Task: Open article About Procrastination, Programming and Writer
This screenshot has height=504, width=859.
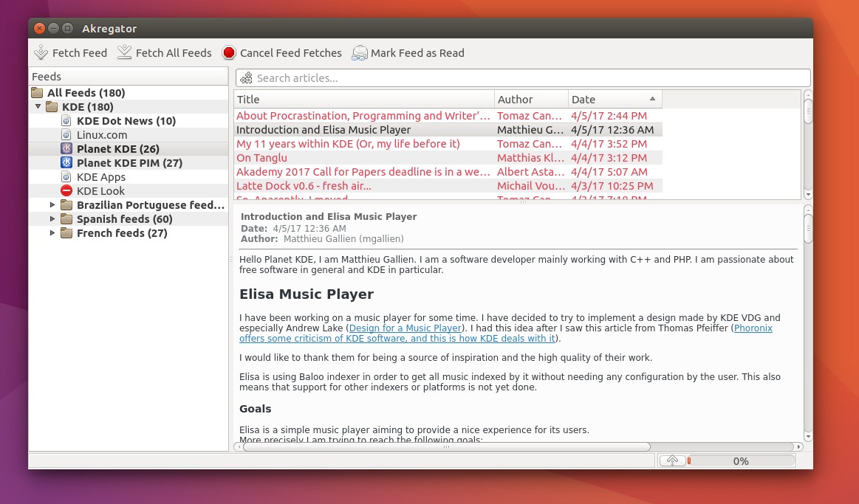Action: coord(363,115)
